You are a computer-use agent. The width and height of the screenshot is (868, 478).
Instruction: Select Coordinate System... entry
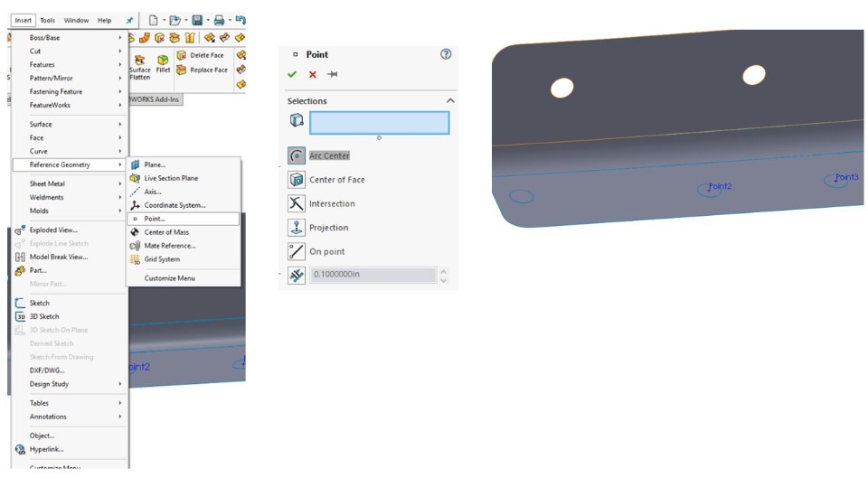click(184, 205)
